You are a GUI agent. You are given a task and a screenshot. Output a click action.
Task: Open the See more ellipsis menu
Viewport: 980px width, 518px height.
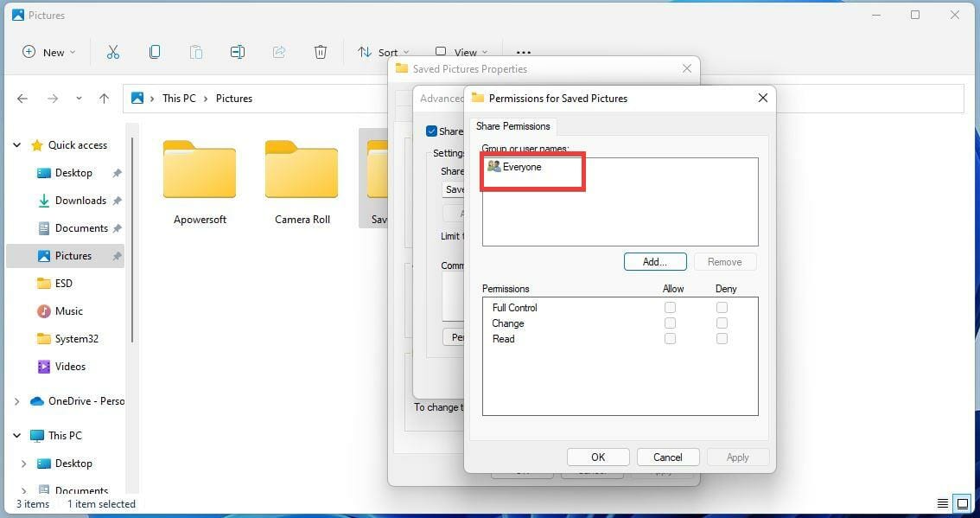click(x=524, y=53)
